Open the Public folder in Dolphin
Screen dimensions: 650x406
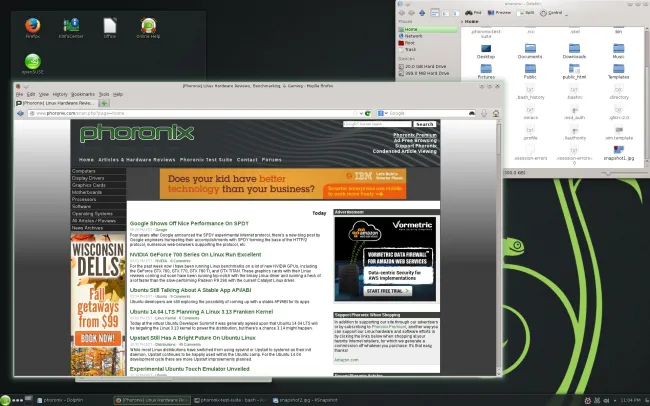click(530, 71)
